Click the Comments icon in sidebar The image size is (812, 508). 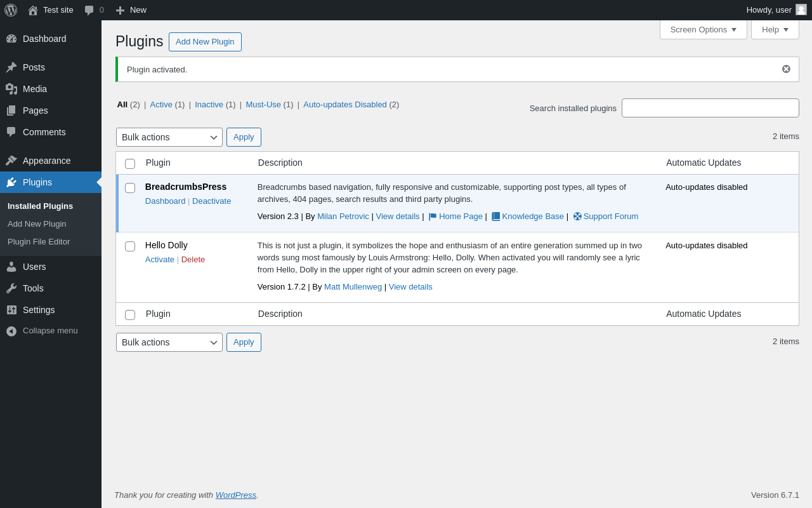pyautogui.click(x=11, y=132)
